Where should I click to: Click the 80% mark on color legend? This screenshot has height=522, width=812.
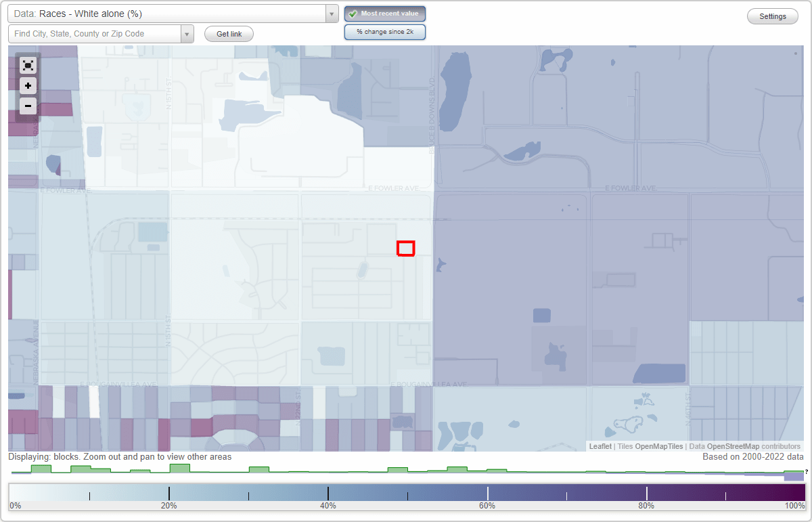(x=646, y=506)
